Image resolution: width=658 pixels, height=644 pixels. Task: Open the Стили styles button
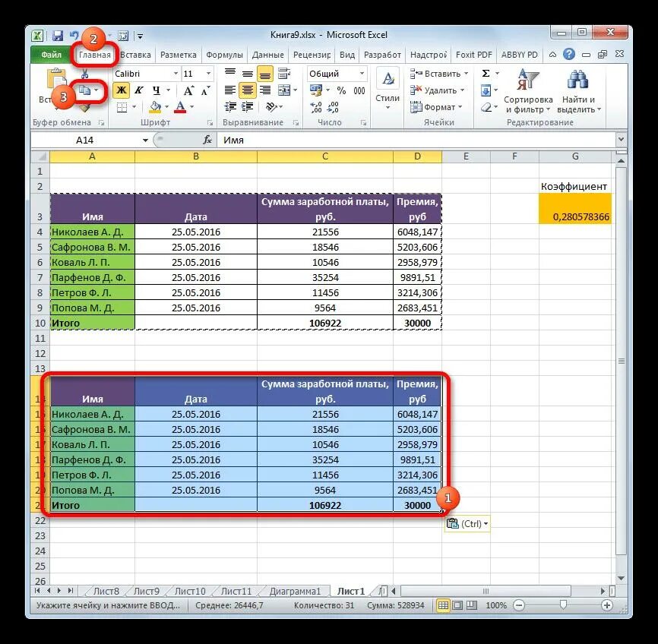point(388,90)
